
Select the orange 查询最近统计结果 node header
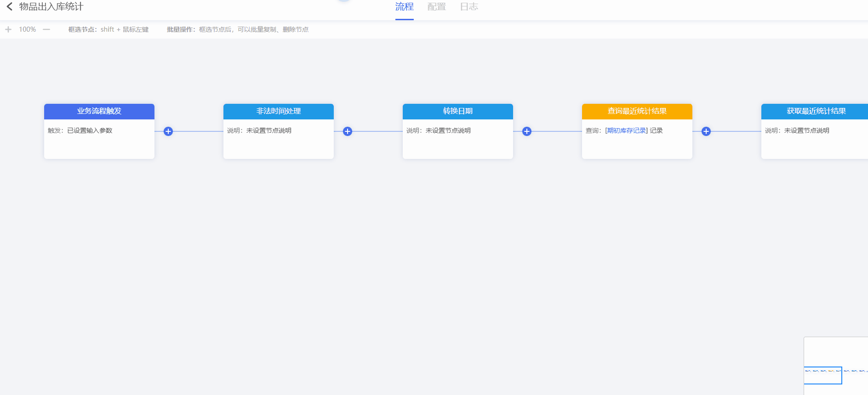coord(637,111)
